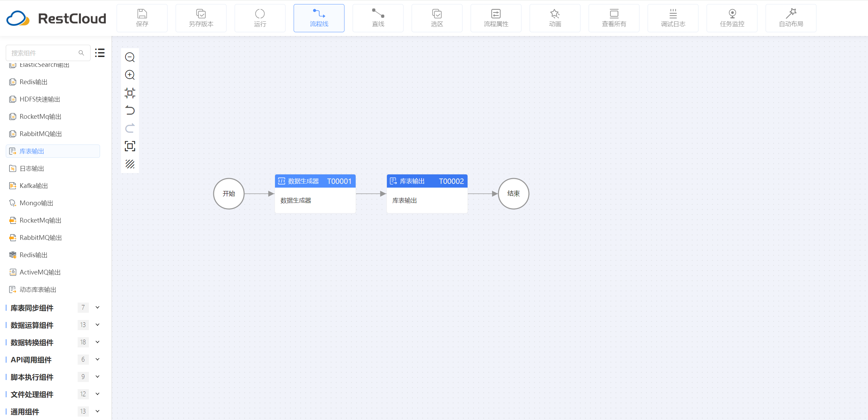
Task: Select the first RabbitMQ输出 component with the document icon
Action: (53, 134)
